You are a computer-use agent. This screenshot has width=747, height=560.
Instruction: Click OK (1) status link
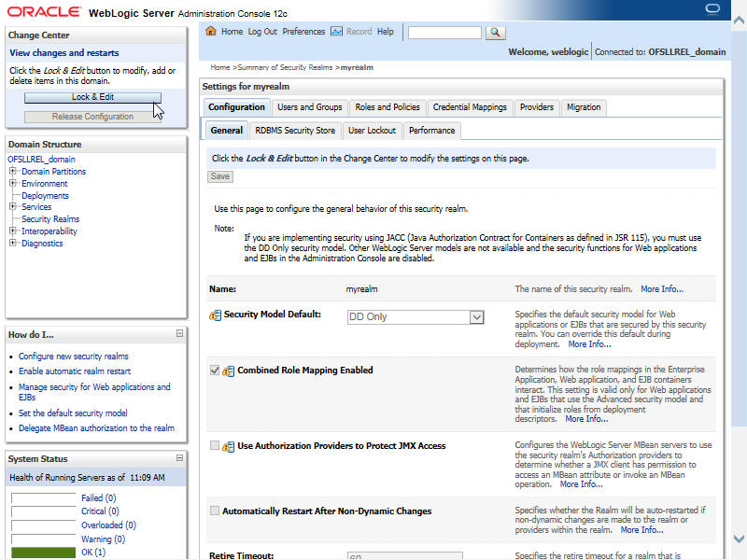tap(93, 552)
